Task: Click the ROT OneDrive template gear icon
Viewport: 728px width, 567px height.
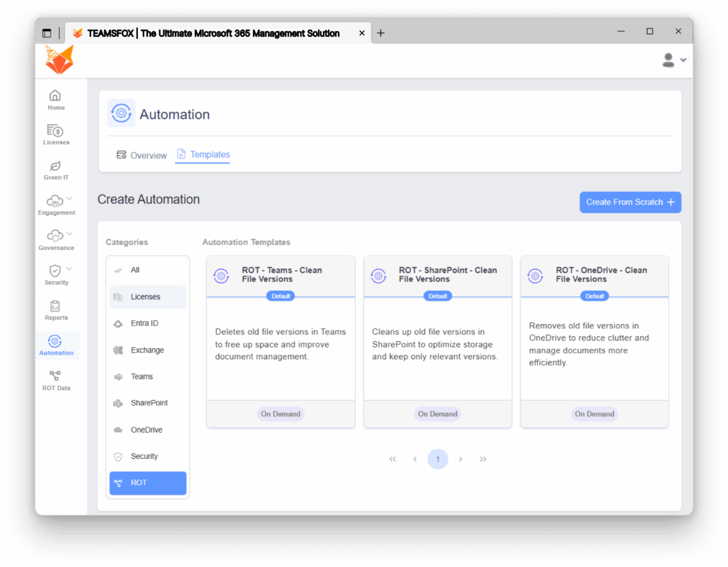Action: pyautogui.click(x=535, y=276)
